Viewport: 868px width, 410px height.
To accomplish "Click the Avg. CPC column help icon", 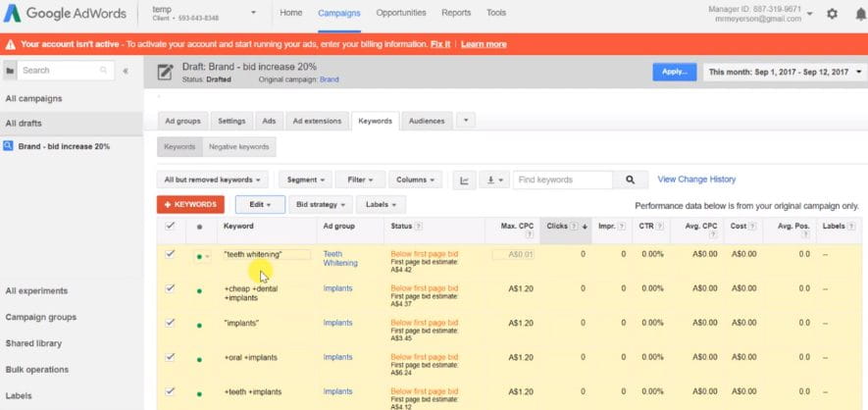I will [x=714, y=234].
